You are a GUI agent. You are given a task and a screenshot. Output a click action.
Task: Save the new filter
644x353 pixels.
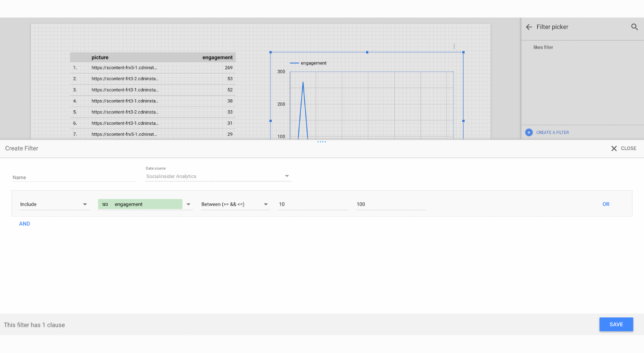(x=616, y=324)
